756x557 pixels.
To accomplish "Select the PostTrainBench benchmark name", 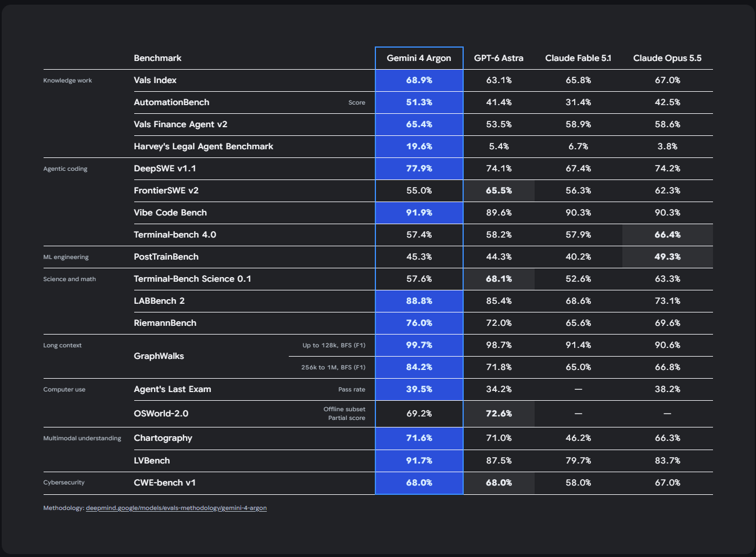I will (166, 257).
